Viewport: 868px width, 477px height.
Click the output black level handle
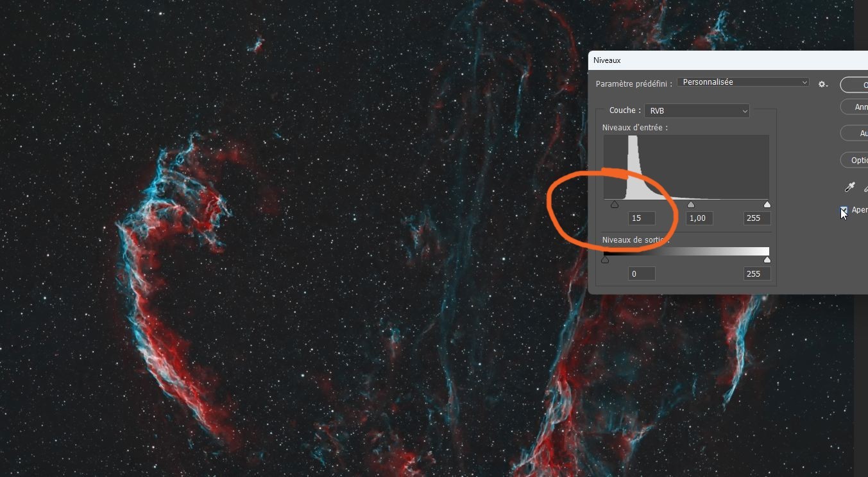[605, 260]
